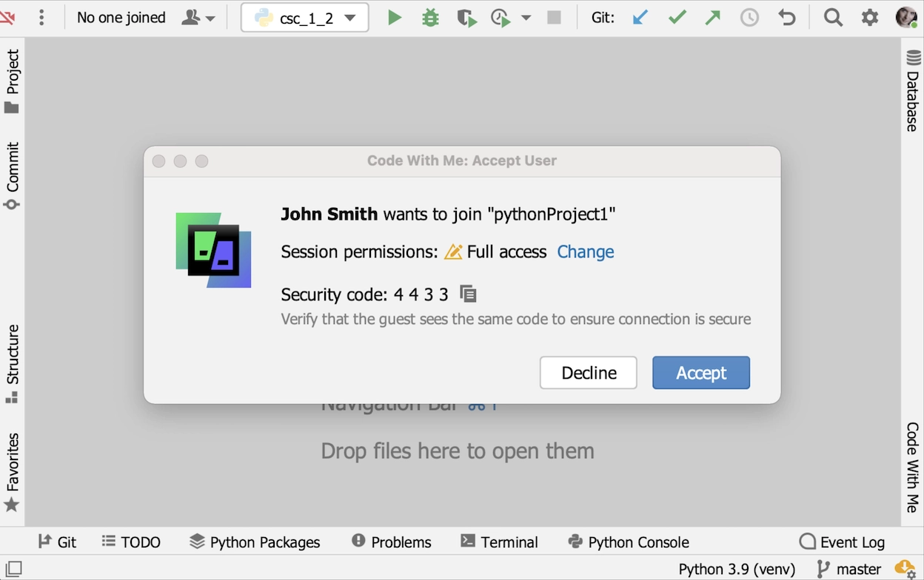Click the John Smith name in dialog

pyautogui.click(x=329, y=215)
